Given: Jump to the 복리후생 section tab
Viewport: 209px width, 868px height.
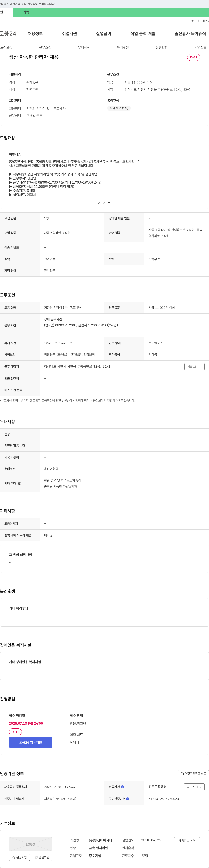Looking at the screenshot, I should pos(123,47).
